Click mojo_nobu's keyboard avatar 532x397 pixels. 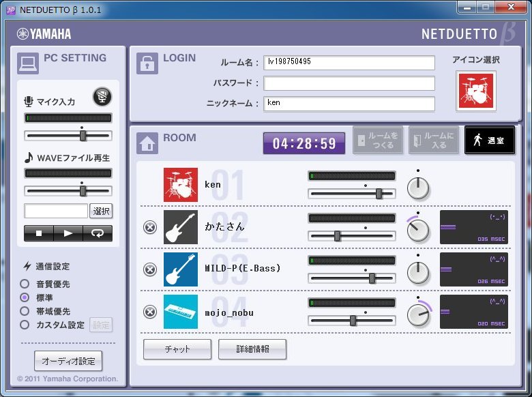pos(181,312)
